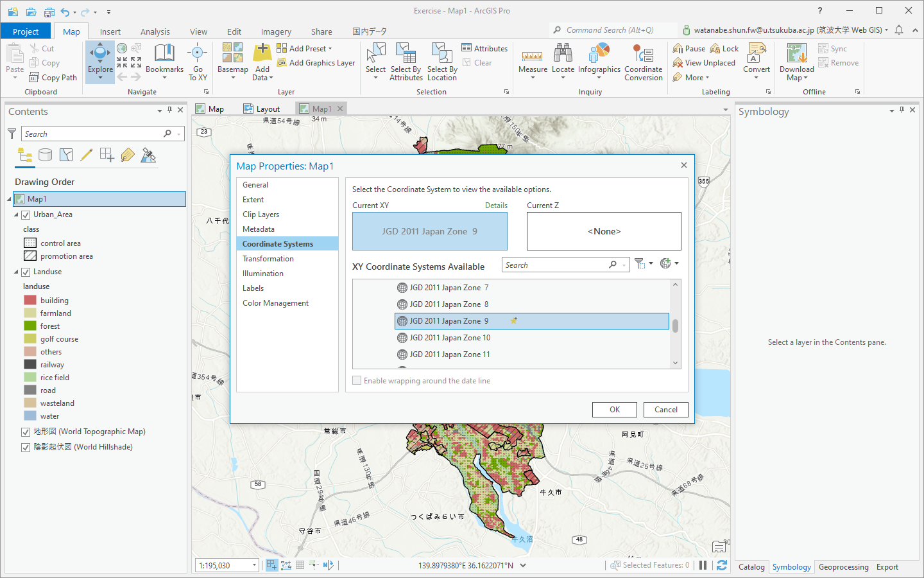Open the Insert ribbon tab
This screenshot has width=924, height=578.
click(x=110, y=31)
